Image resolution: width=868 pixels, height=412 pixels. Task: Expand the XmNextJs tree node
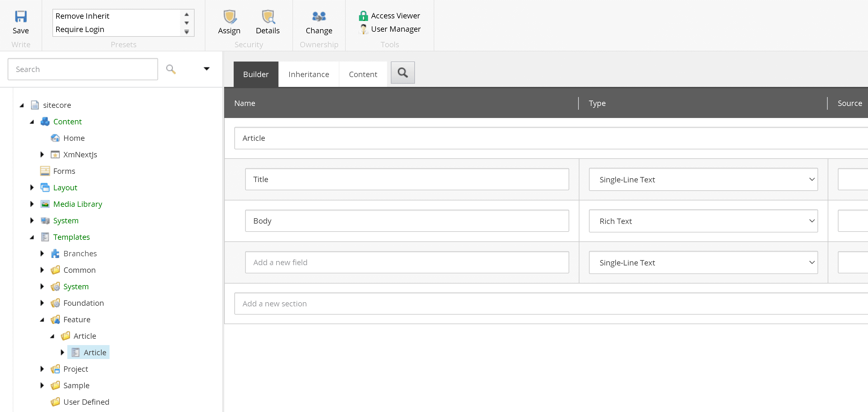coord(42,154)
